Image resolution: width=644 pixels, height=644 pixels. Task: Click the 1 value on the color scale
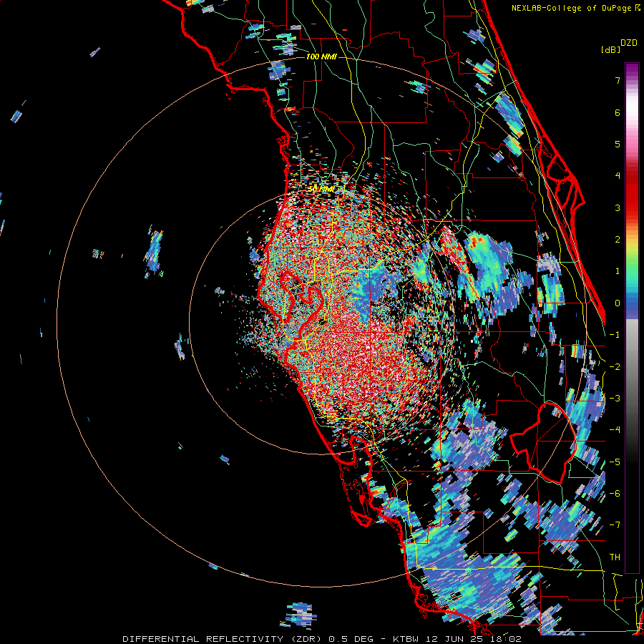[x=618, y=271]
